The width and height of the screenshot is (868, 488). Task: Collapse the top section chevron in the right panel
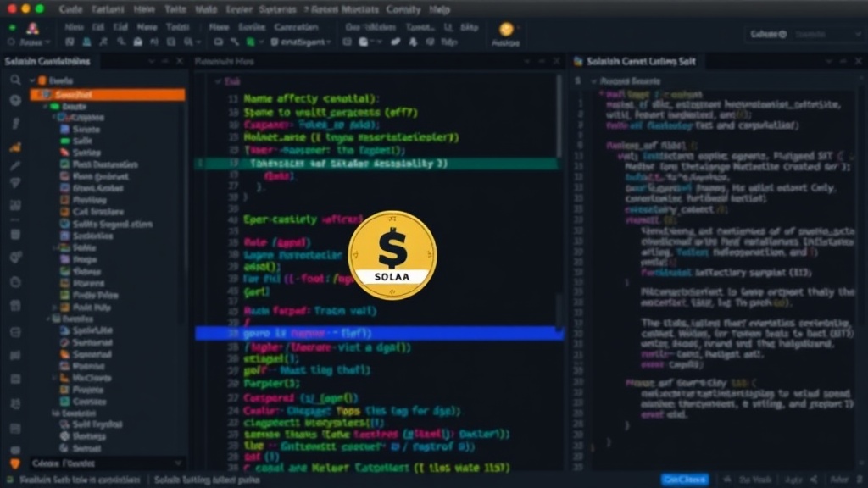coord(594,81)
